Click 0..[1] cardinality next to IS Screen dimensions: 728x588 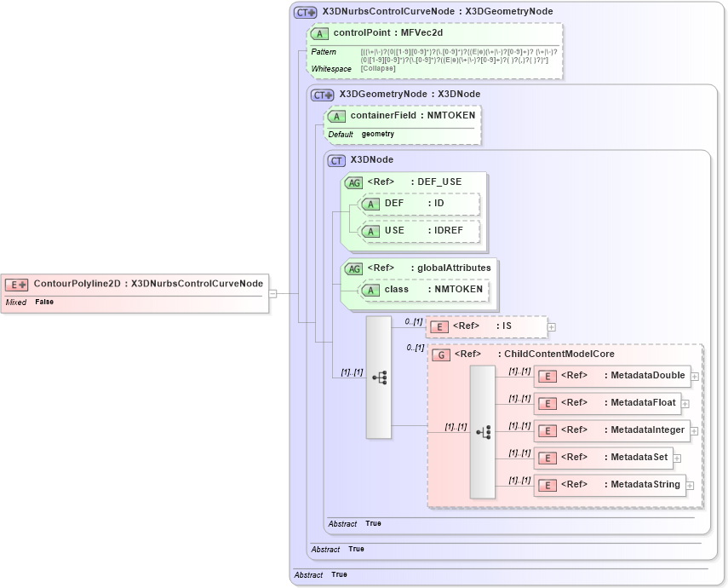pos(413,321)
